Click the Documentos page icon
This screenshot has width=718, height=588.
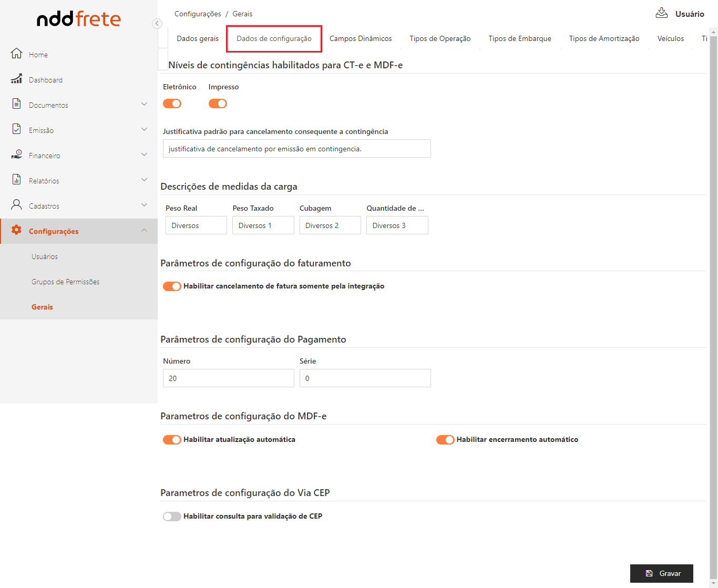coord(17,104)
